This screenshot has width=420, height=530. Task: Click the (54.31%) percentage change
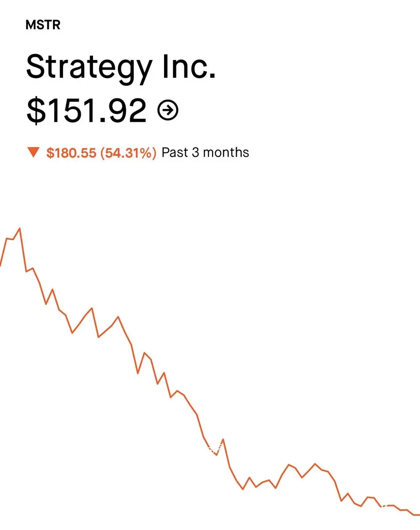(128, 153)
